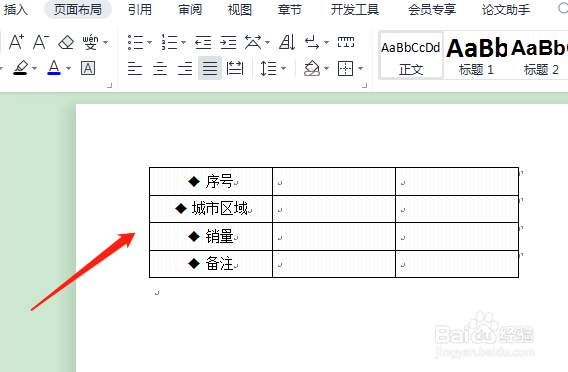Apply the blue font color

54,68
